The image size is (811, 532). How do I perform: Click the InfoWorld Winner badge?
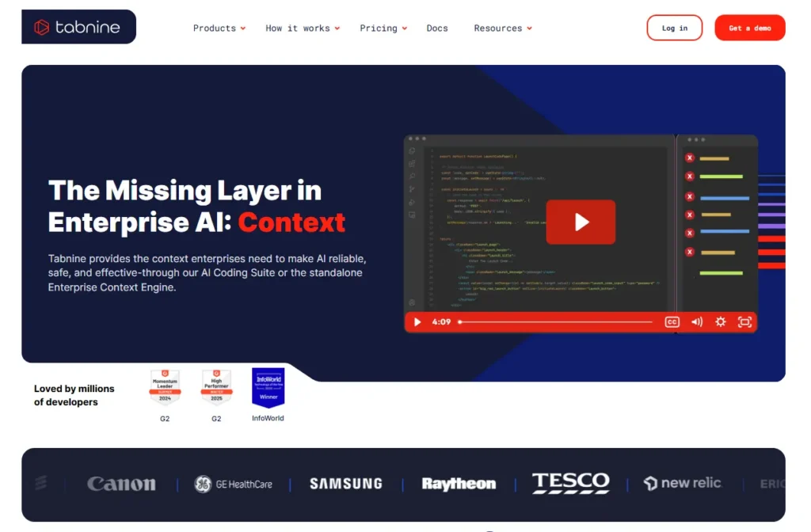[x=268, y=388]
